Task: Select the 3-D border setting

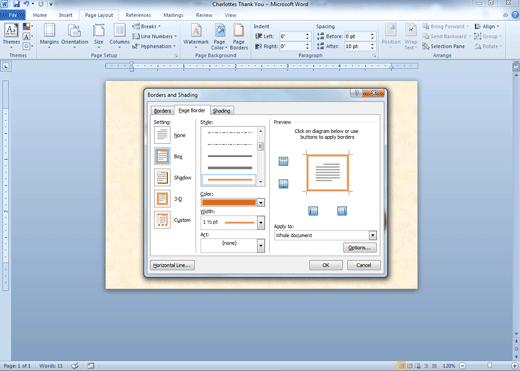Action: tap(162, 199)
